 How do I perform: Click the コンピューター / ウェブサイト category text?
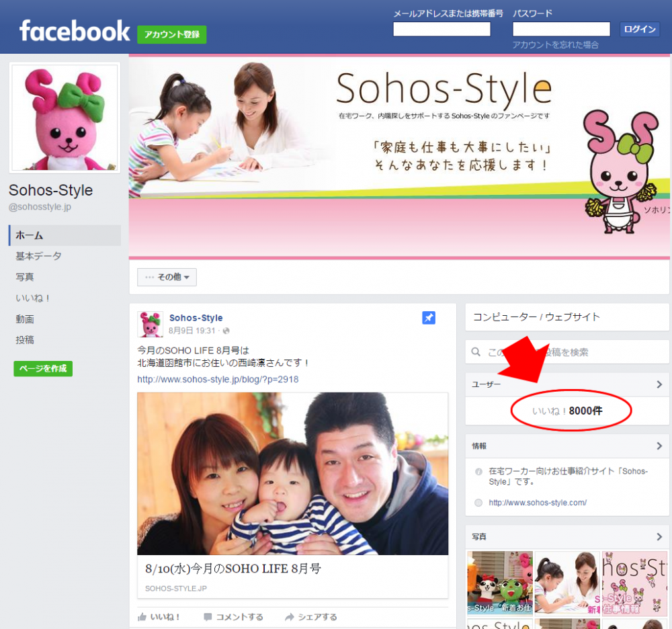(536, 317)
